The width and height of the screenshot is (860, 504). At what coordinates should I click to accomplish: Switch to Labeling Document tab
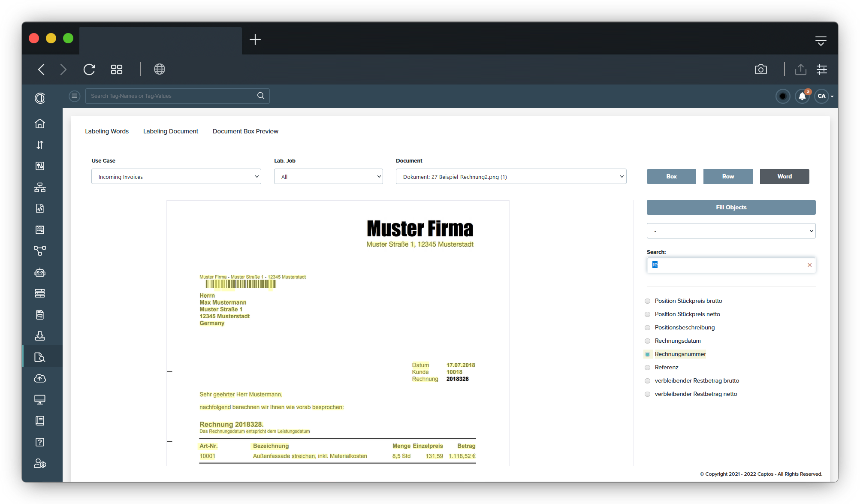tap(171, 131)
